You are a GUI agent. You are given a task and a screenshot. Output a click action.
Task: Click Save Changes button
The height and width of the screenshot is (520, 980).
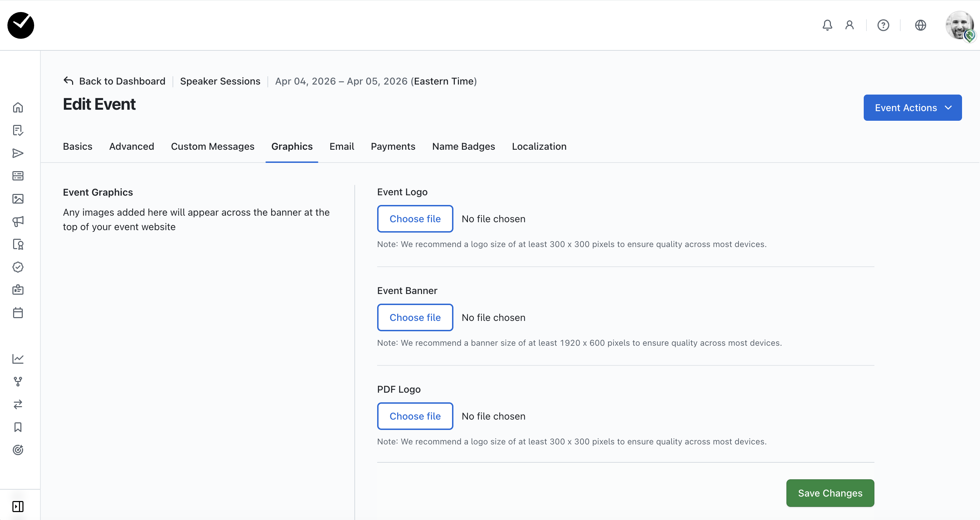pyautogui.click(x=830, y=493)
